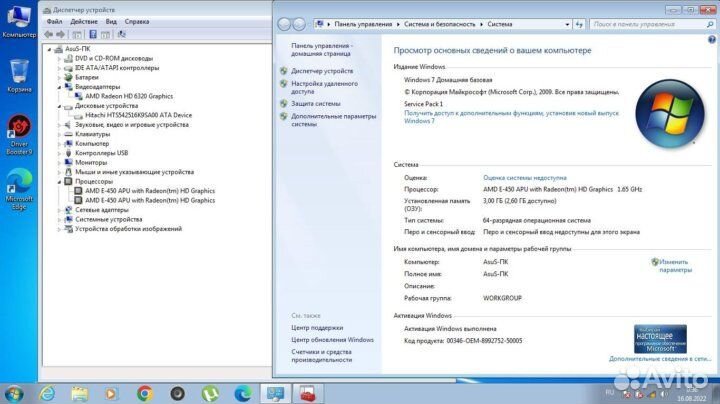
Task: Open the Computer desktop icon
Action: (19, 21)
